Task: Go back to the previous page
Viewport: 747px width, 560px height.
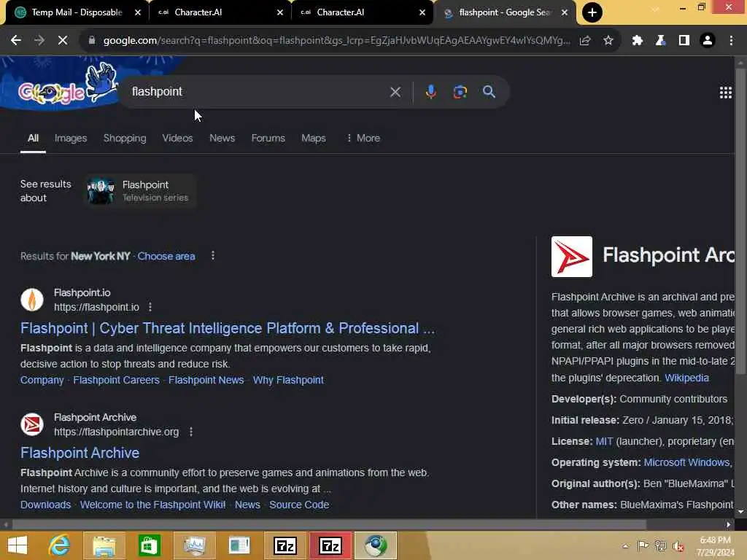Action: [x=16, y=41]
